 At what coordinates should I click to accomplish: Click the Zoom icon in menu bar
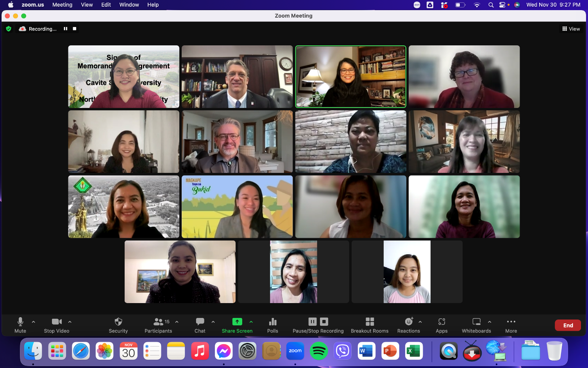pyautogui.click(x=417, y=5)
